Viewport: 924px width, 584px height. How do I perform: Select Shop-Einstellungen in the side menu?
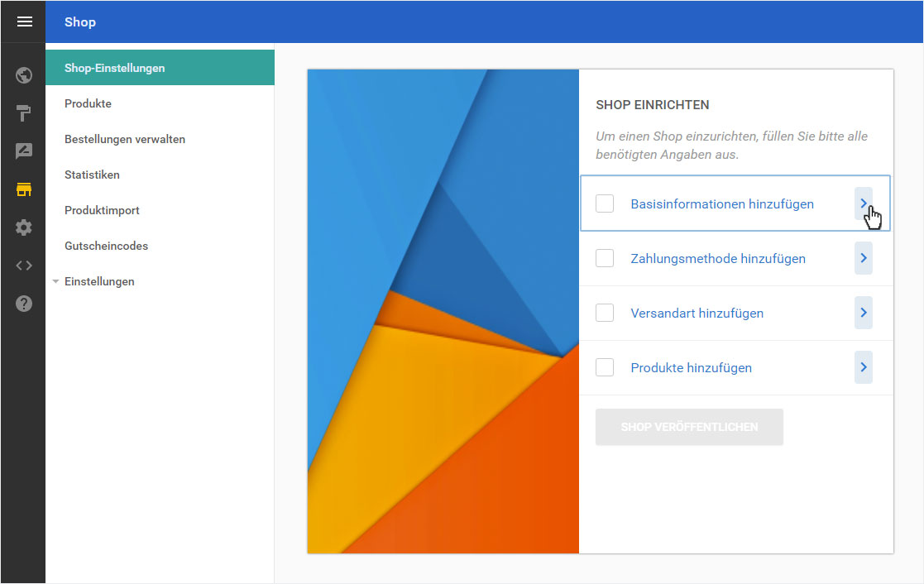pos(160,68)
